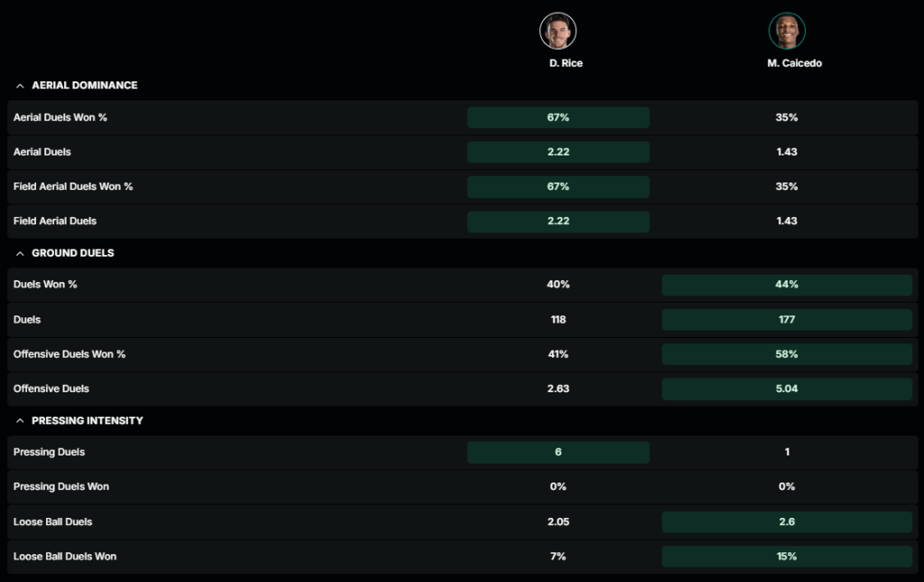The height and width of the screenshot is (582, 924).
Task: Click Caicedo's 15% Loose Ball Duels Won
Action: point(787,557)
